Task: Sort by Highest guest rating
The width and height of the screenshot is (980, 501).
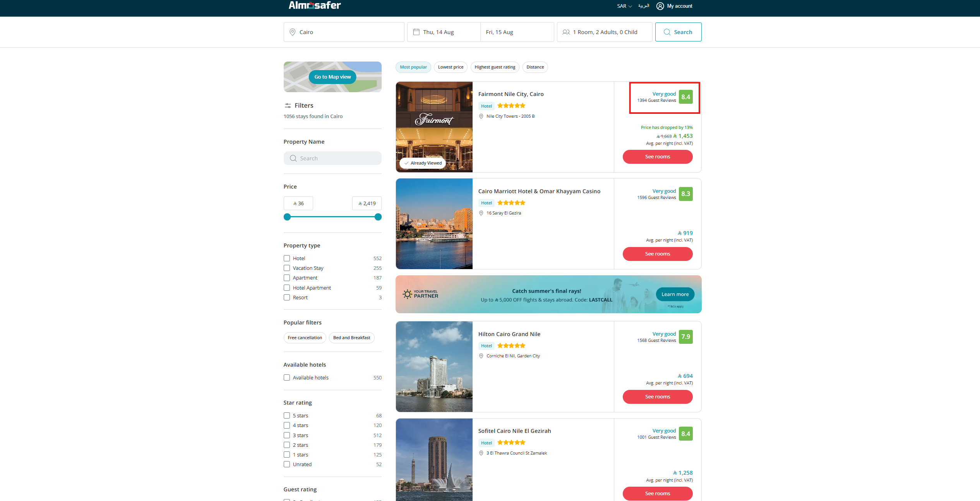Action: (x=495, y=67)
